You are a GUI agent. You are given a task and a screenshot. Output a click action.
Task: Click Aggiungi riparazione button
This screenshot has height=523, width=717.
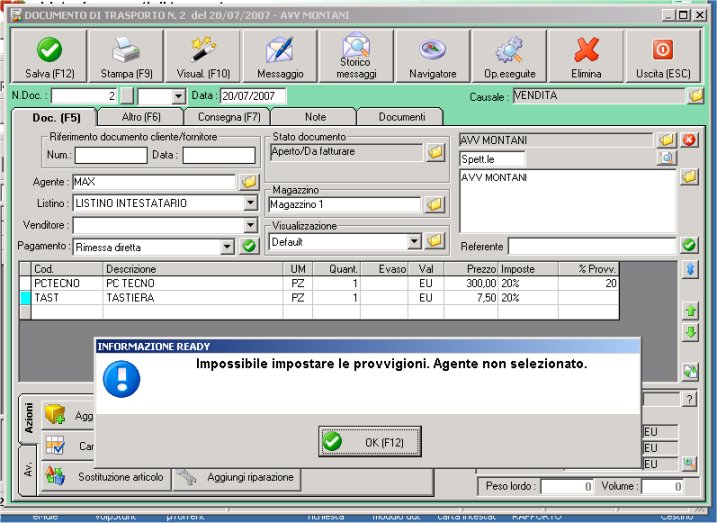coord(237,478)
